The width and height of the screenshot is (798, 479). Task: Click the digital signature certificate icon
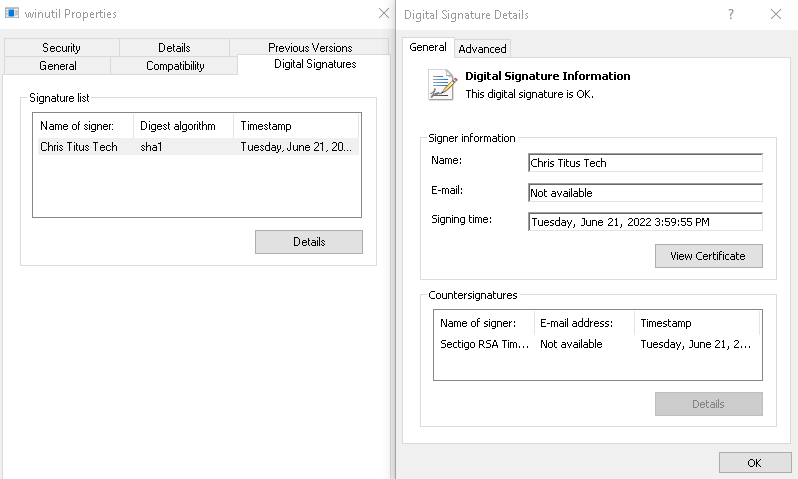(441, 84)
